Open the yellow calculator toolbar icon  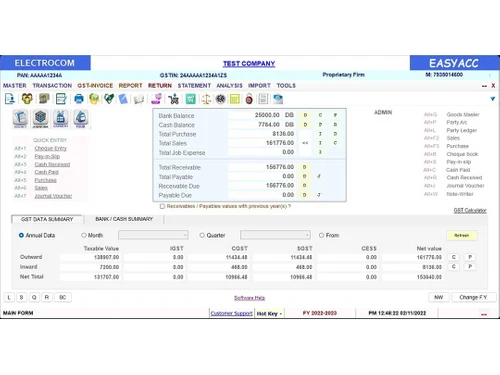tap(235, 99)
